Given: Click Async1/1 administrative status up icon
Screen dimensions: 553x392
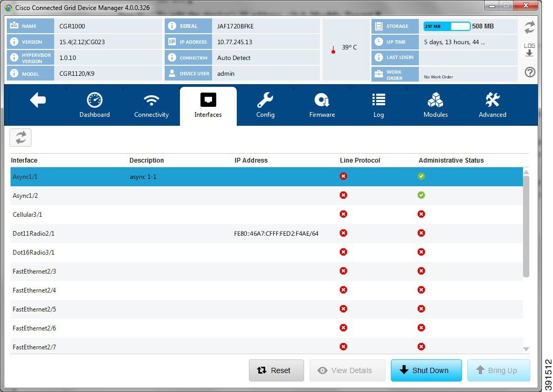Looking at the screenshot, I should tap(421, 176).
